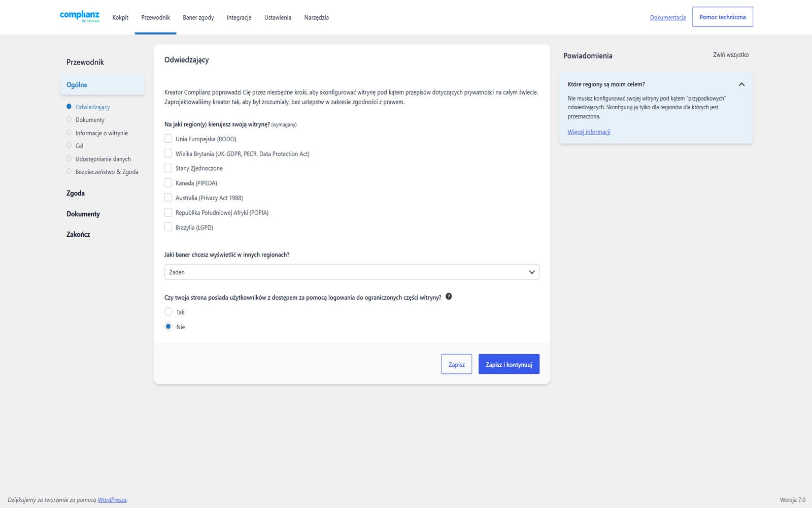This screenshot has height=508, width=812.
Task: Select the "Nie" radio button
Action: pos(168,327)
